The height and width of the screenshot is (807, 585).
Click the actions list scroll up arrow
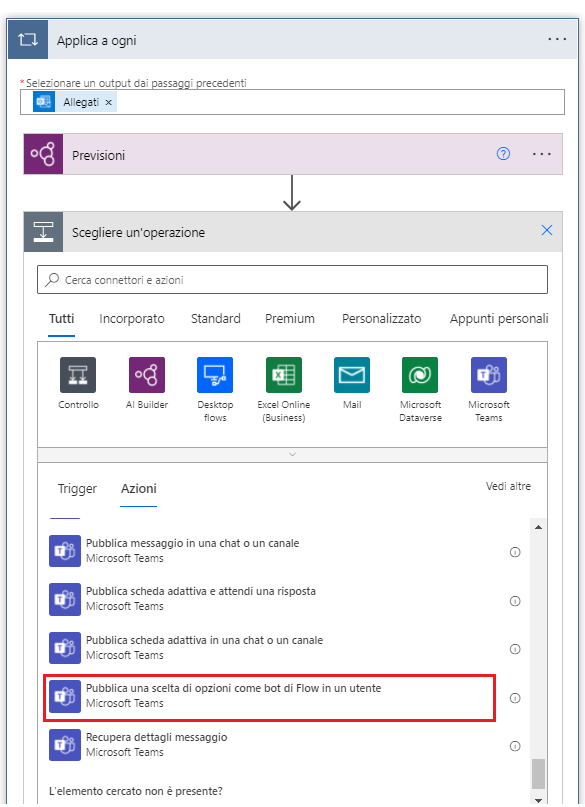[x=538, y=527]
